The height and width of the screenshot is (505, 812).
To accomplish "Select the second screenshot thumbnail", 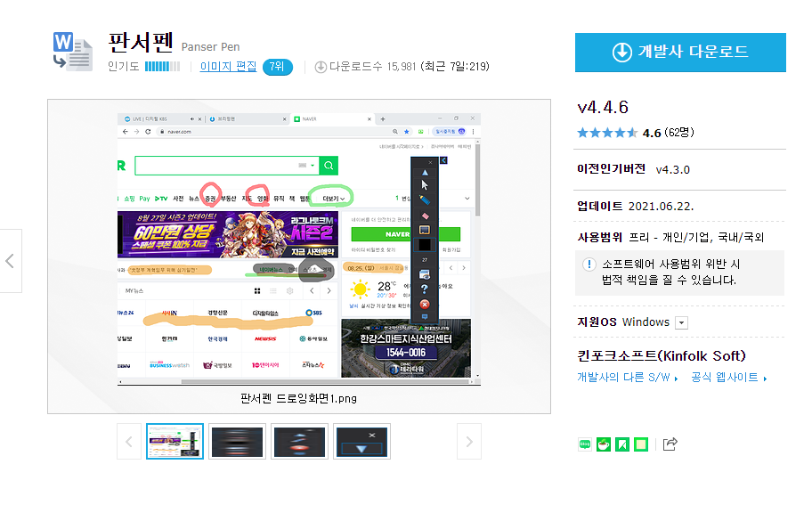I will tap(237, 441).
